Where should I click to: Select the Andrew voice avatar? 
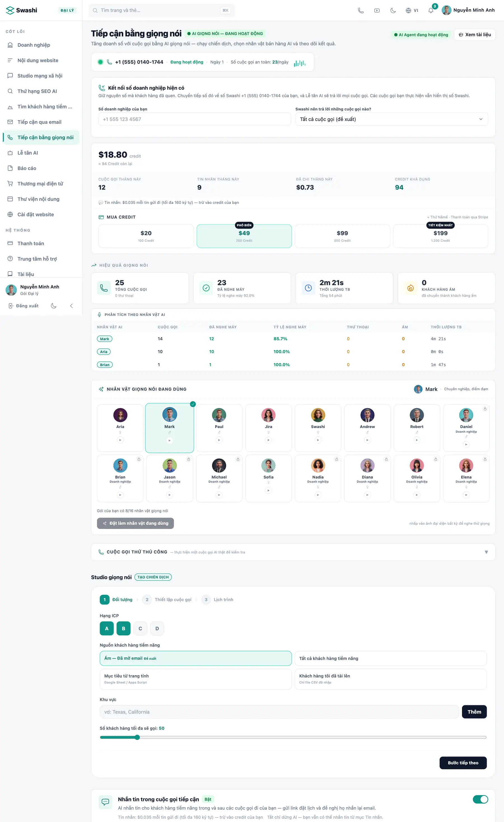(x=367, y=415)
